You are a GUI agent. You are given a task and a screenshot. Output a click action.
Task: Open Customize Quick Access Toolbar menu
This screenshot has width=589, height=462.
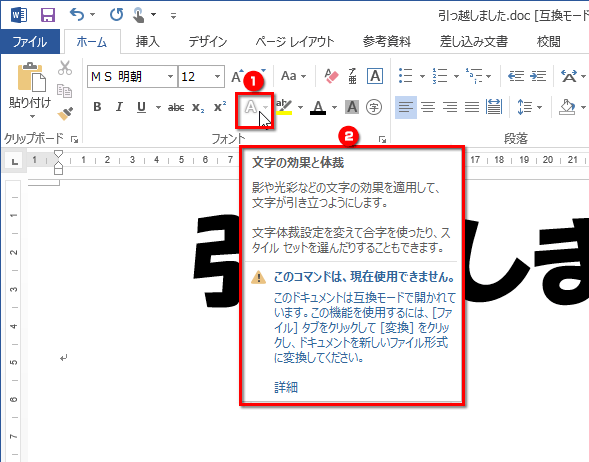(x=173, y=16)
